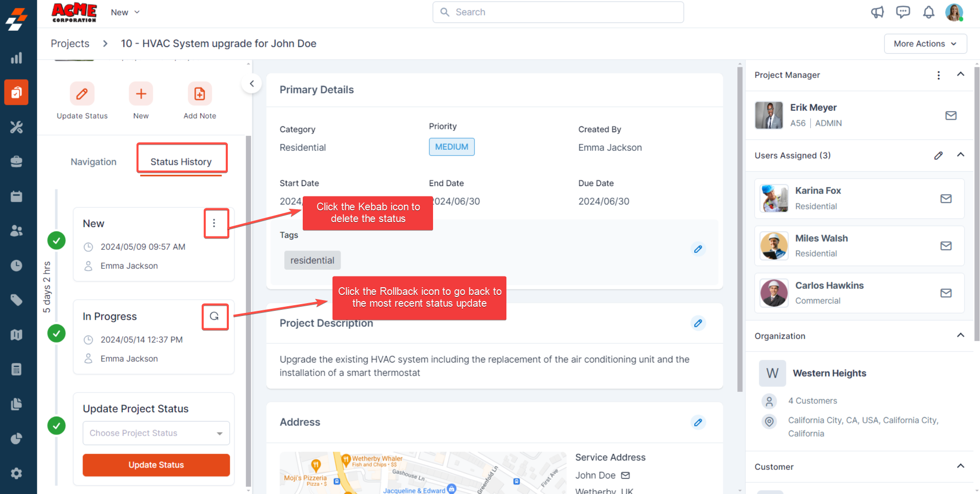Viewport: 980px width, 494px height.
Task: Open the notifications bell
Action: pyautogui.click(x=928, y=12)
